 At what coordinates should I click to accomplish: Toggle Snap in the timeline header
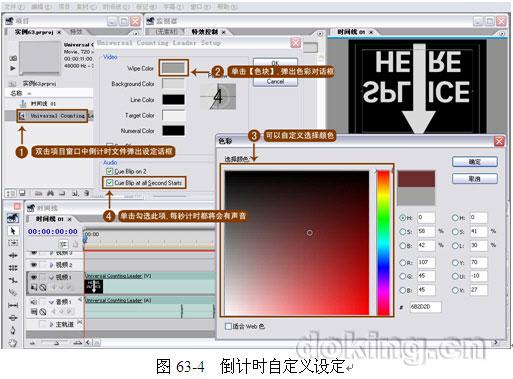[x=63, y=244]
